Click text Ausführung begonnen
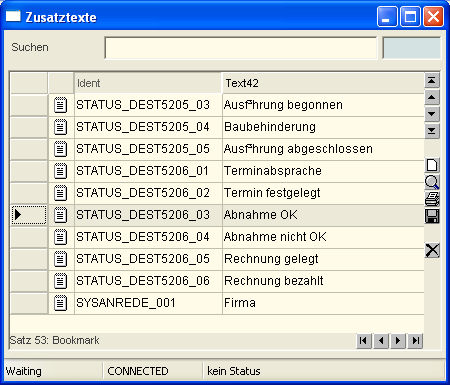This screenshot has width=450, height=385. click(x=283, y=105)
